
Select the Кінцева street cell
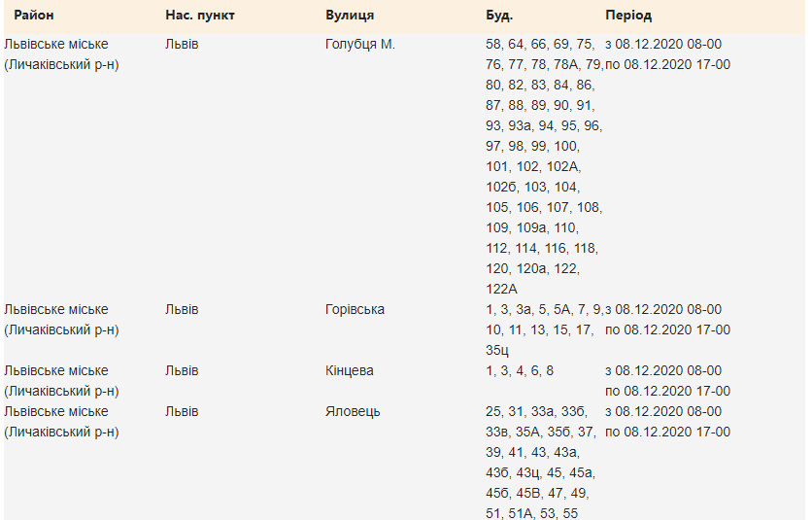point(350,370)
